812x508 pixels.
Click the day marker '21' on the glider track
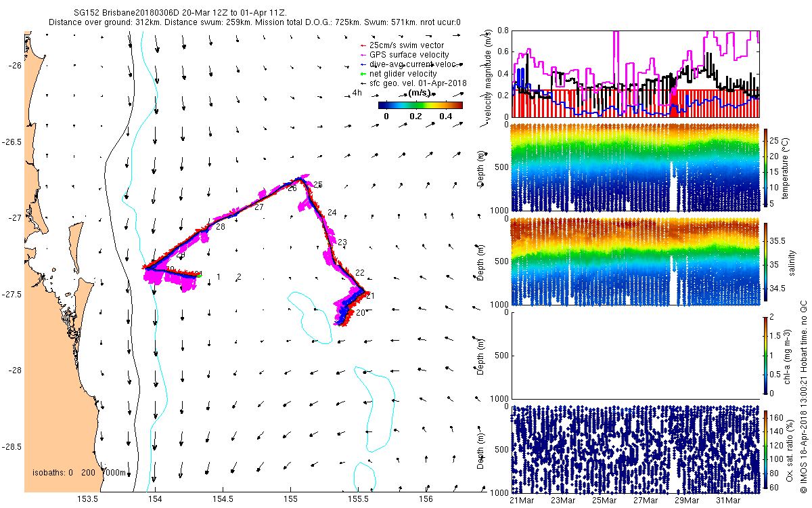coord(369,296)
